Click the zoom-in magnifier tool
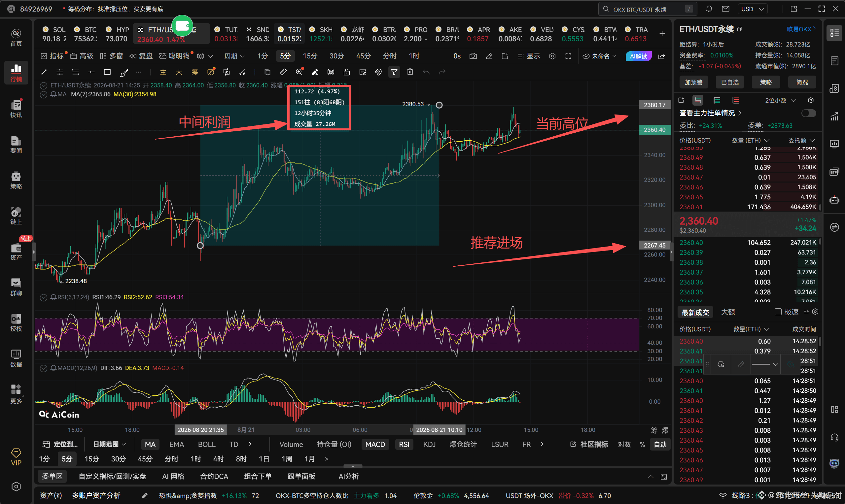Viewport: 845px width, 504px height. pos(299,72)
